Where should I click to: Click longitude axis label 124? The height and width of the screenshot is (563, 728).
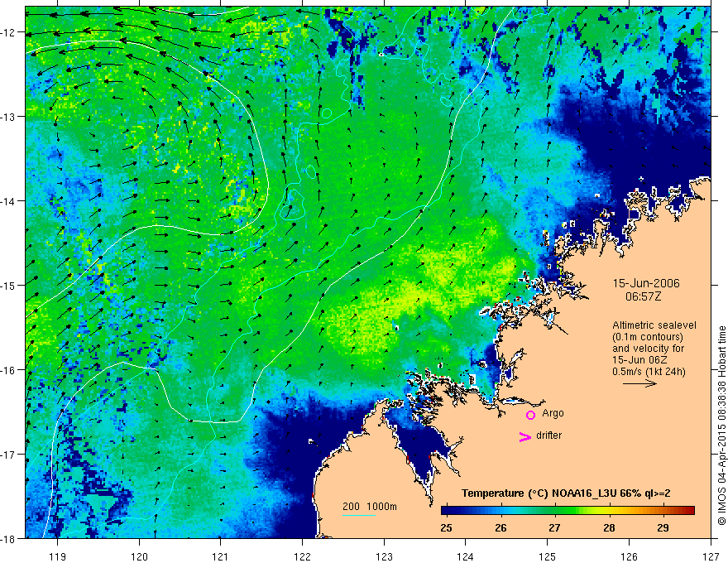click(466, 556)
